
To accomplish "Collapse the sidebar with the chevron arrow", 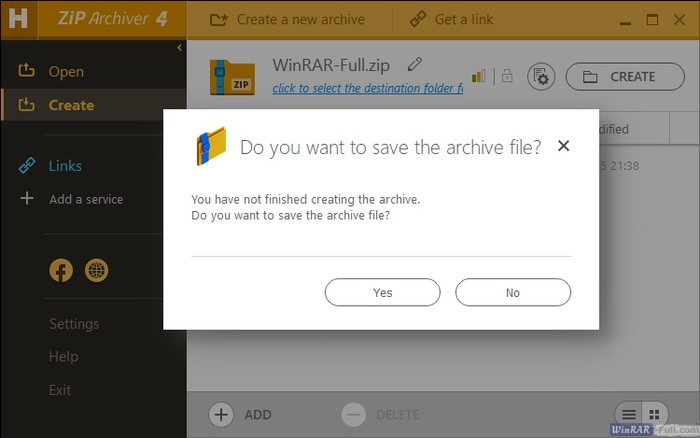I will [179, 47].
